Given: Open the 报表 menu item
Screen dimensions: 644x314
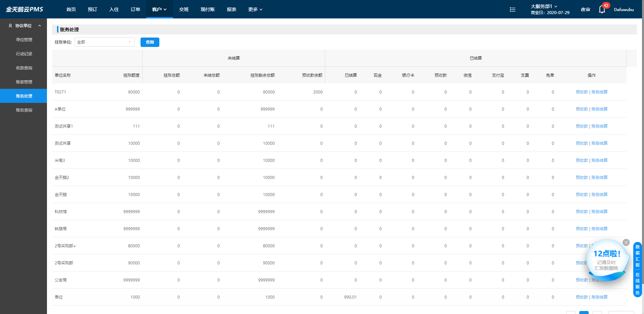Looking at the screenshot, I should click(x=231, y=9).
